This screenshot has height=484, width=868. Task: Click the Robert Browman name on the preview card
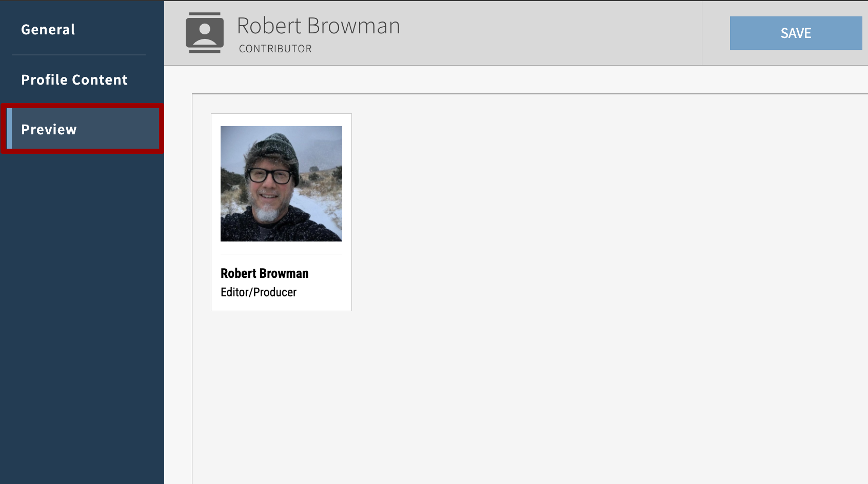(264, 273)
